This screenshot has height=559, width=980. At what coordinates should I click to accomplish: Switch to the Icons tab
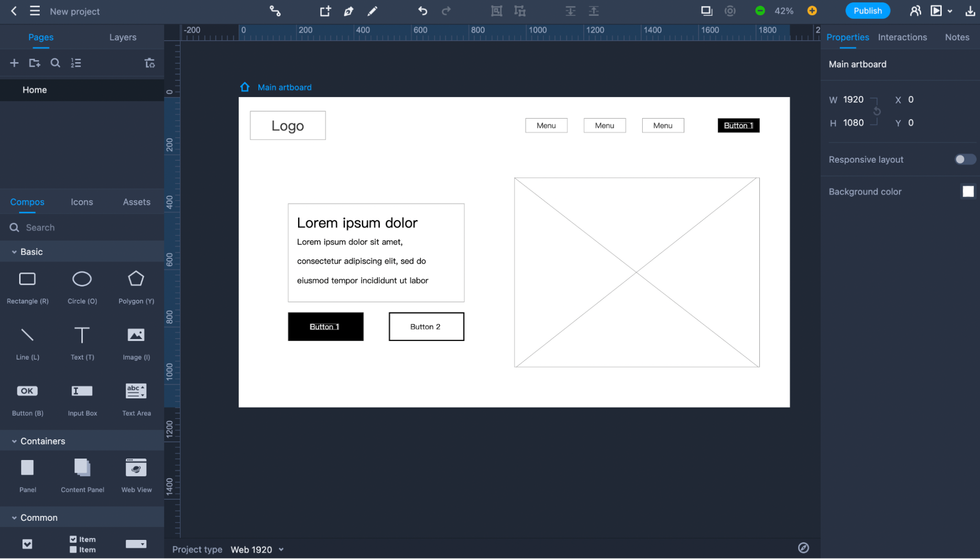tap(82, 202)
